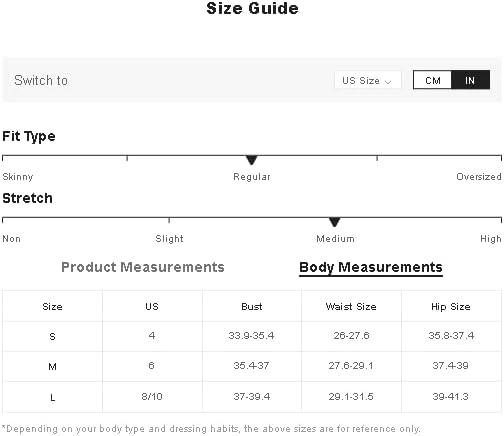Viewport: 504px width, 436px height.
Task: Click the Size S row cell
Action: click(52, 336)
